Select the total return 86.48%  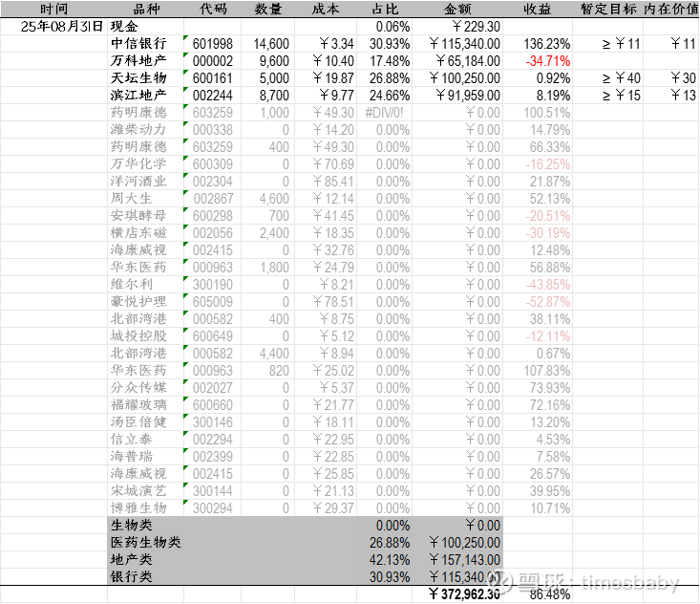537,594
